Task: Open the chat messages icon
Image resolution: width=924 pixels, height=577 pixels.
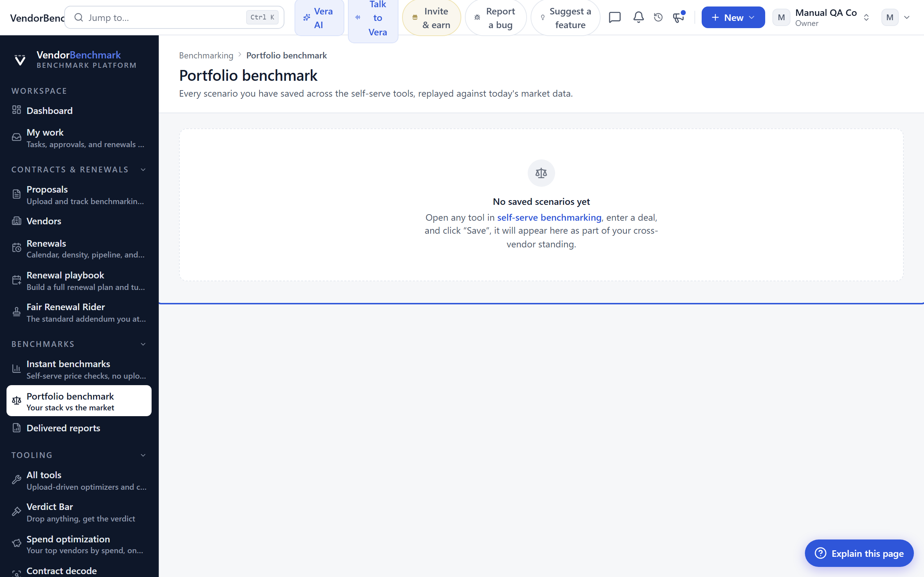Action: tap(615, 17)
